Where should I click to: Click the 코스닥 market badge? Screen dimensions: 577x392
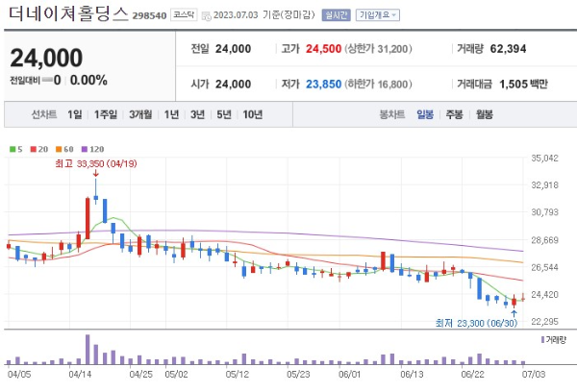pos(184,15)
